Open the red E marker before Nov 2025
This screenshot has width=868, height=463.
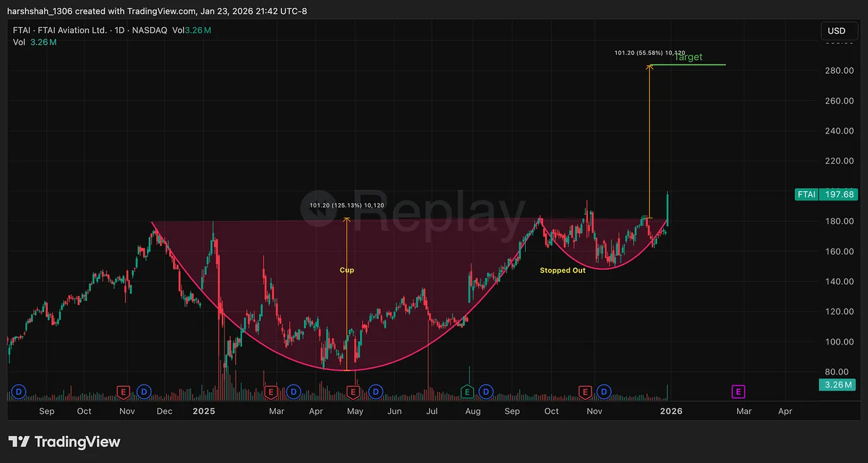pos(585,392)
